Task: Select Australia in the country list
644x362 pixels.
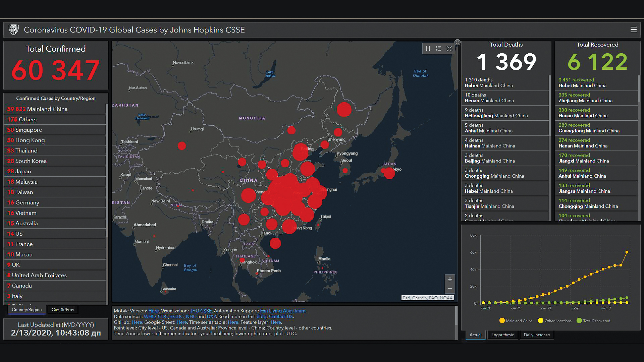Action: 54,223
